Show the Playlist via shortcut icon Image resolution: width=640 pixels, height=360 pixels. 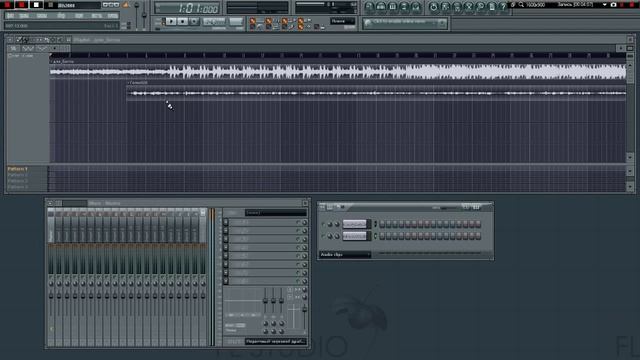pos(369,7)
